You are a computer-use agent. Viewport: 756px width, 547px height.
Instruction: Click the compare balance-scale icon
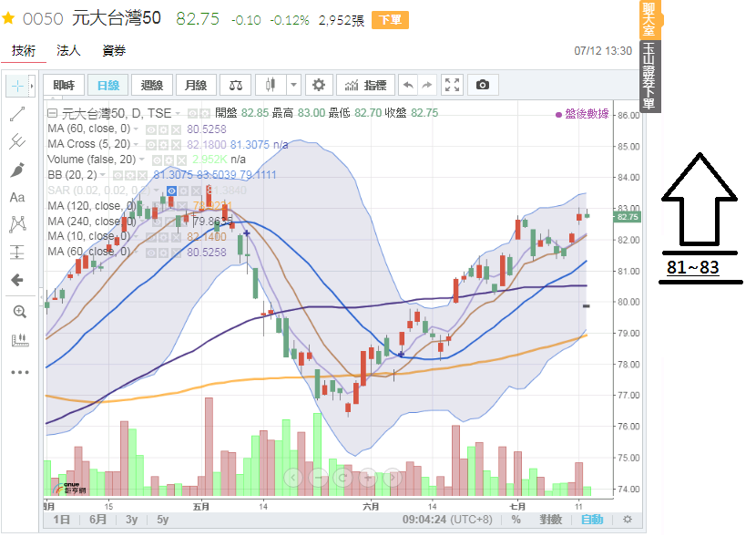235,86
